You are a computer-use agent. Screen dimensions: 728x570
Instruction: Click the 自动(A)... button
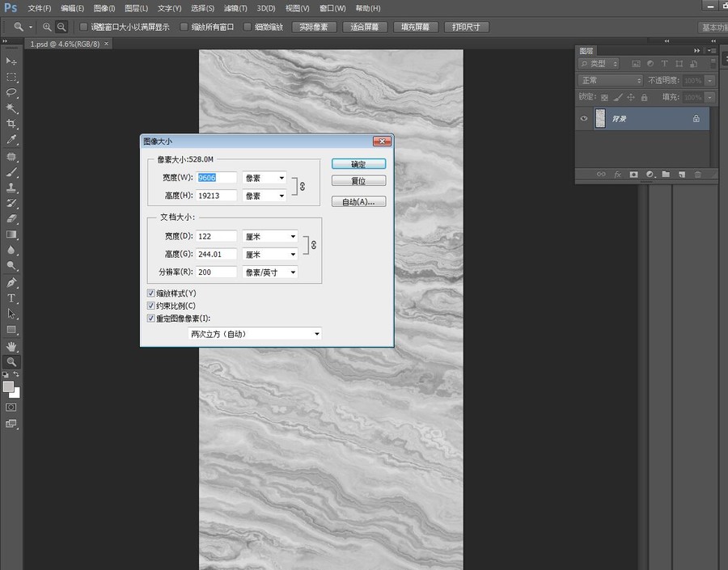pyautogui.click(x=358, y=201)
